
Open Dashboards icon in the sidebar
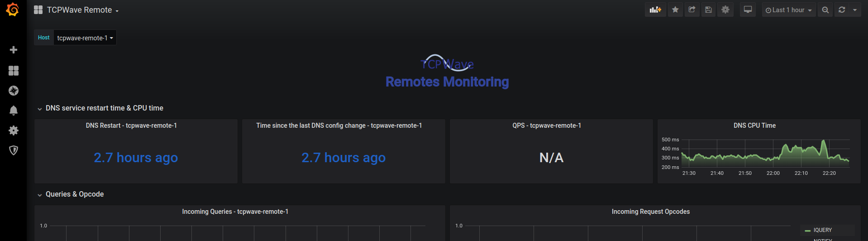pyautogui.click(x=14, y=71)
